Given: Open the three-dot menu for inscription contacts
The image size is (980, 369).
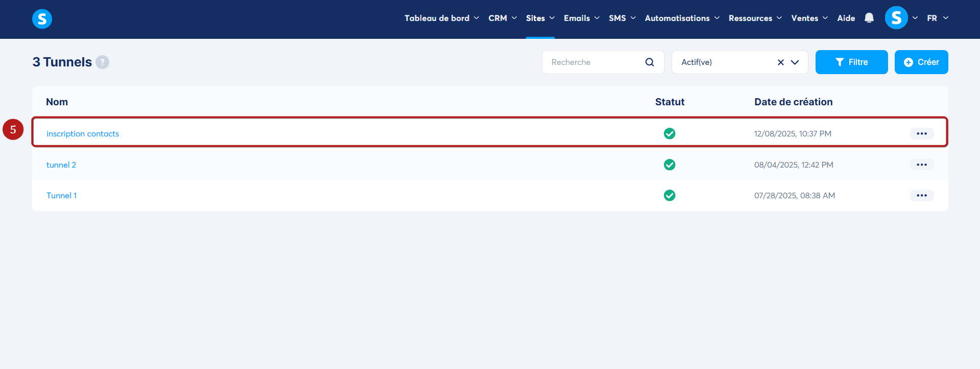Looking at the screenshot, I should [x=921, y=133].
